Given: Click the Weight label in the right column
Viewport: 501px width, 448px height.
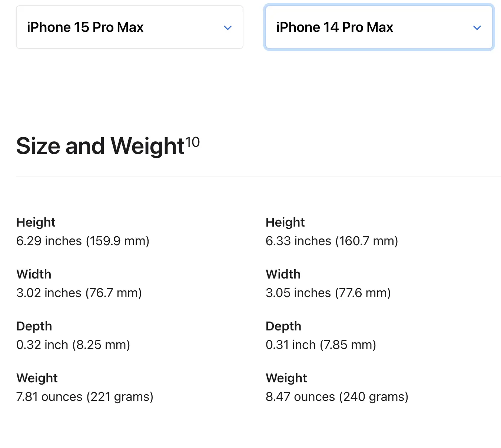Looking at the screenshot, I should point(286,378).
